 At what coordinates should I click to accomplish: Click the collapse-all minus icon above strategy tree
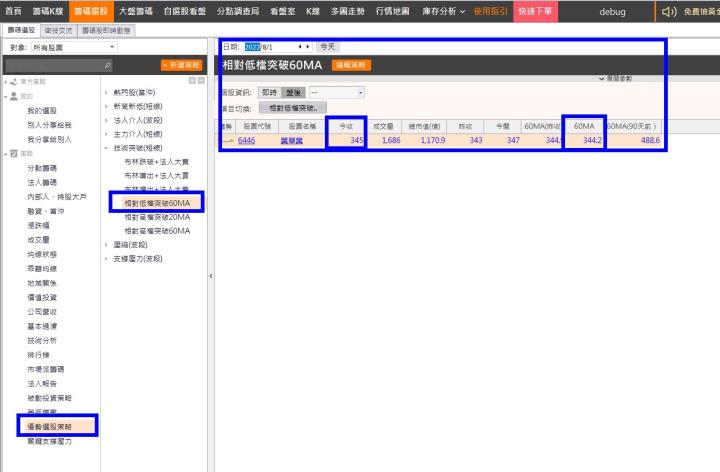point(201,80)
